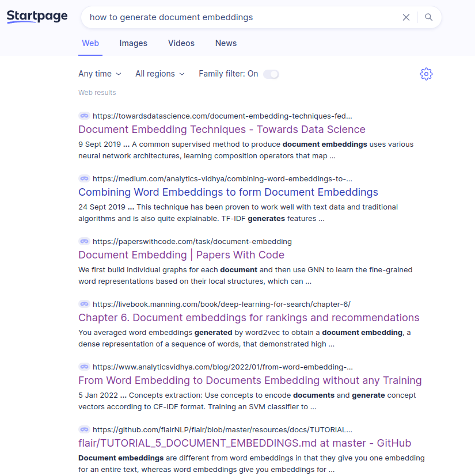This screenshot has height=476, width=475.
Task: Click snippet starting "You averaged word embeddings"
Action: tap(245, 338)
